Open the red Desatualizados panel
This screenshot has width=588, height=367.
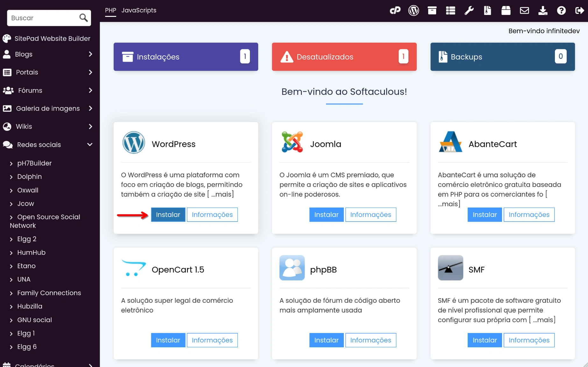pos(344,57)
